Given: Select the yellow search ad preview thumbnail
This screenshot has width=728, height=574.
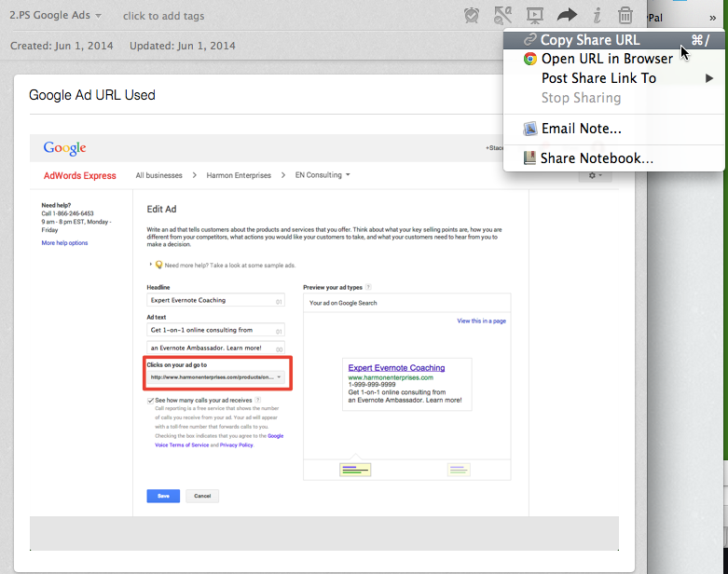Looking at the screenshot, I should pos(355,470).
